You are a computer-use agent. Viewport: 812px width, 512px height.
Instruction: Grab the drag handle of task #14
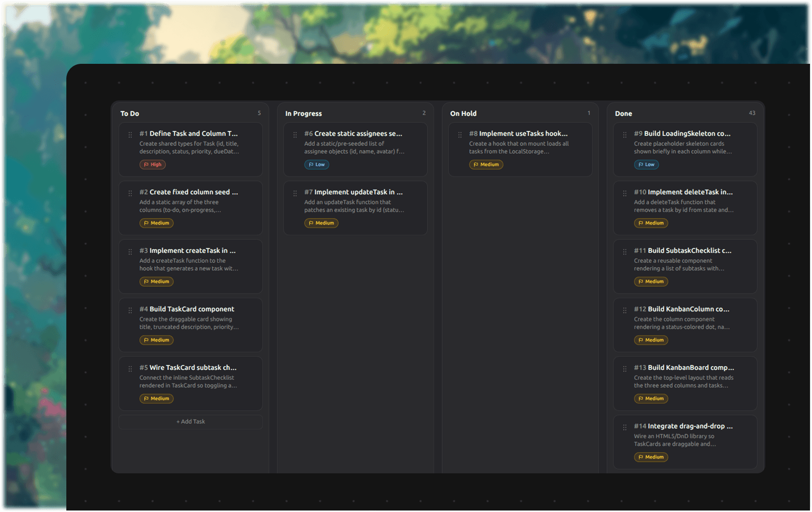[x=625, y=428]
